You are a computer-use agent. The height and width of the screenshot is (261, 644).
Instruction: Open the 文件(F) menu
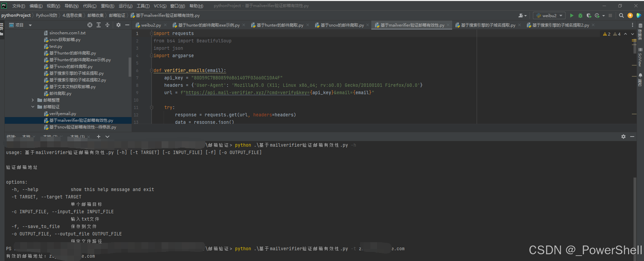19,6
